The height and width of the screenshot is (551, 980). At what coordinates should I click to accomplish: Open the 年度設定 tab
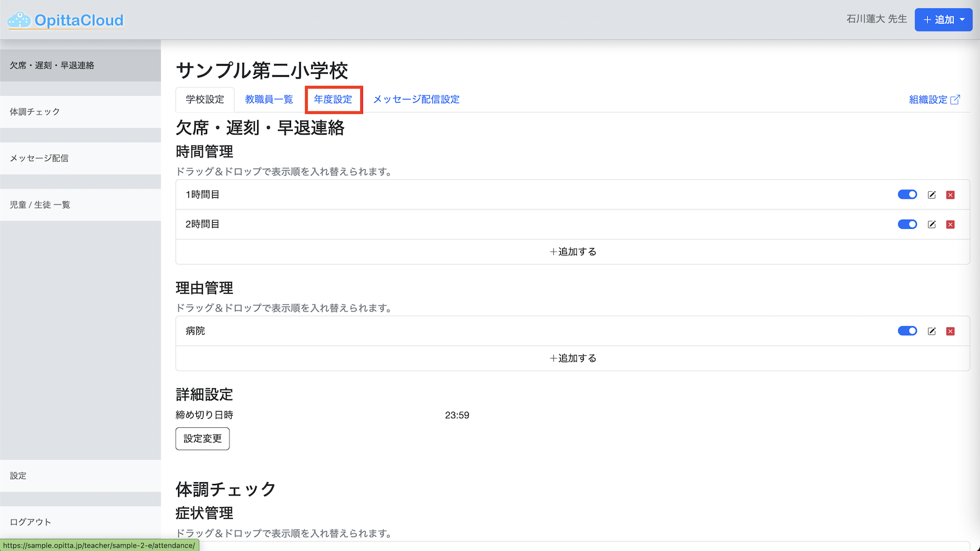click(333, 100)
